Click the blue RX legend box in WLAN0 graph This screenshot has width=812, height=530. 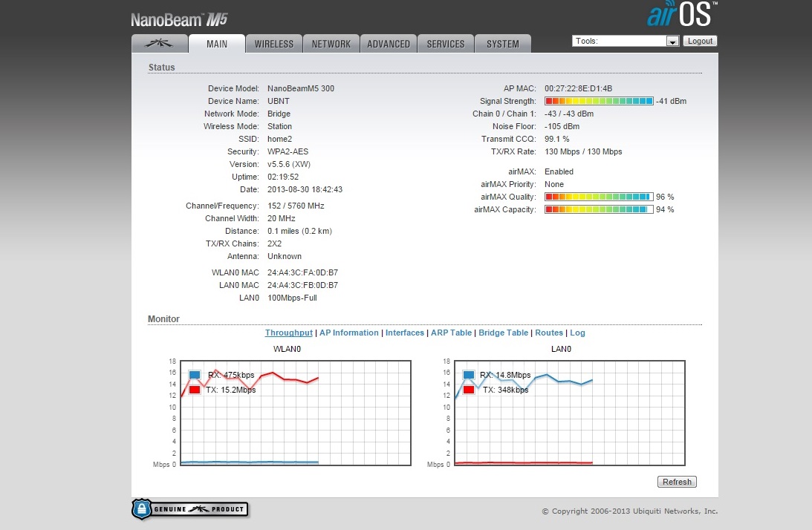(x=195, y=375)
